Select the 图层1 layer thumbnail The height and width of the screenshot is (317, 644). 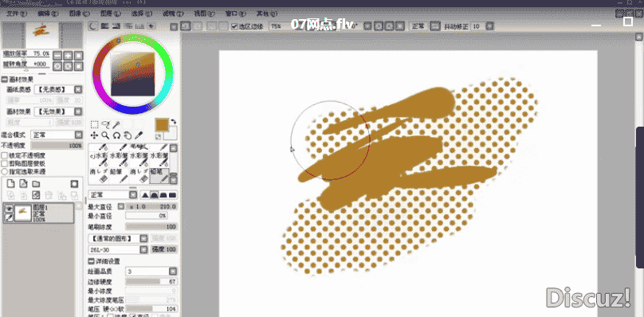click(x=23, y=213)
